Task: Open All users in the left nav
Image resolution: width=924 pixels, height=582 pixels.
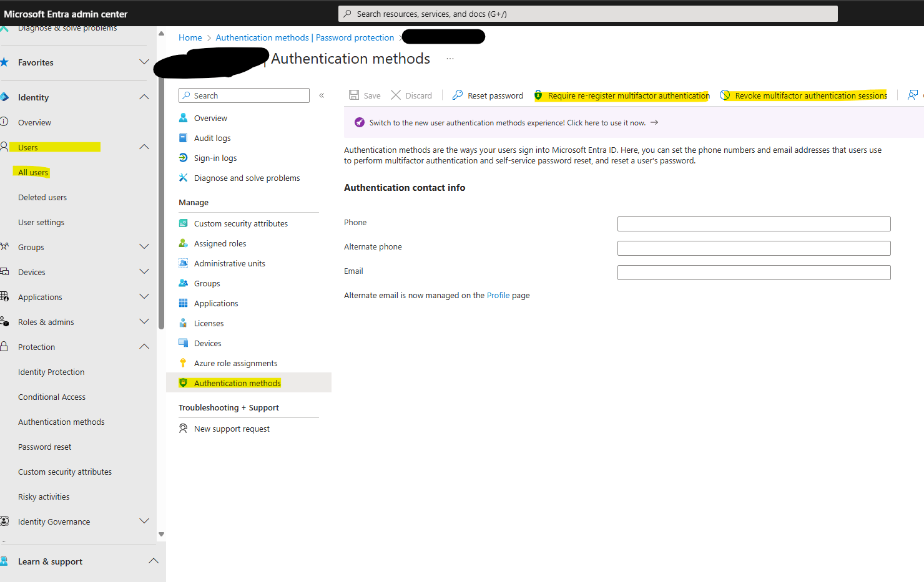Action: pos(33,172)
